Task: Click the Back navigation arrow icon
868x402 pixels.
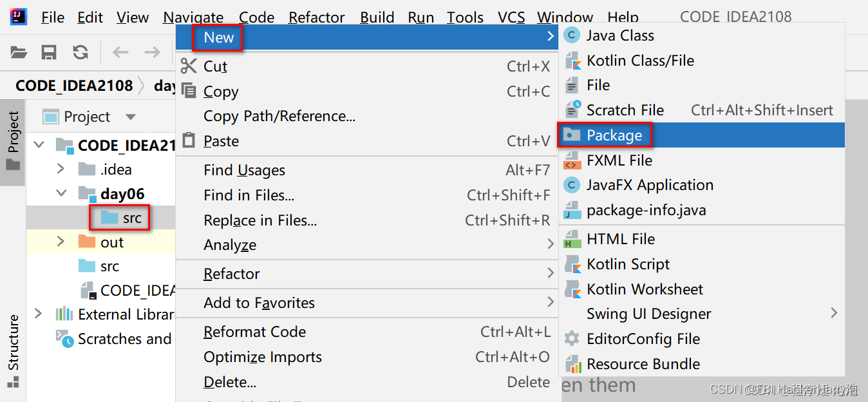Action: (x=120, y=52)
